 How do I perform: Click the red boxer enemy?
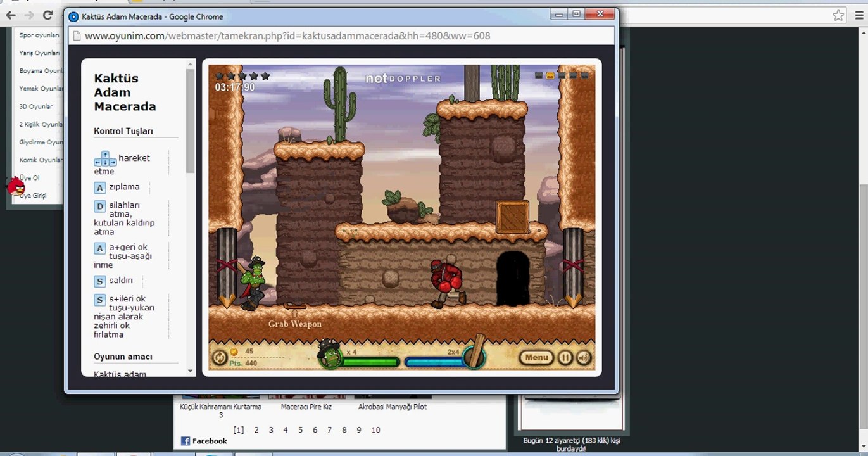coord(448,282)
